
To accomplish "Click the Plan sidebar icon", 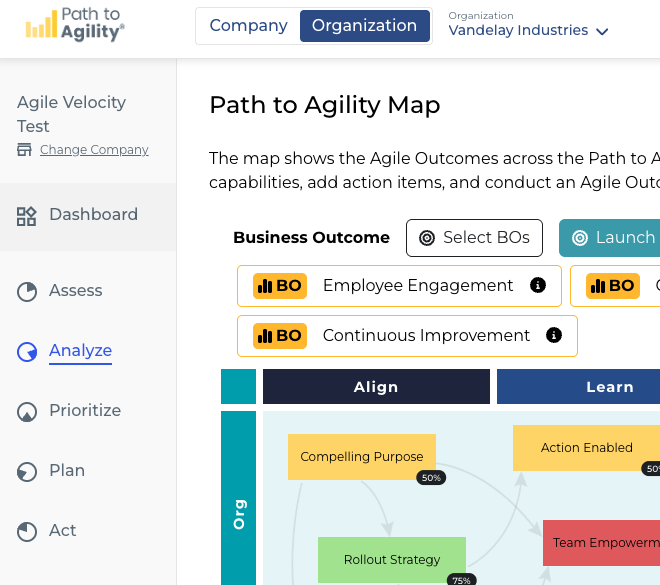I will tap(27, 471).
